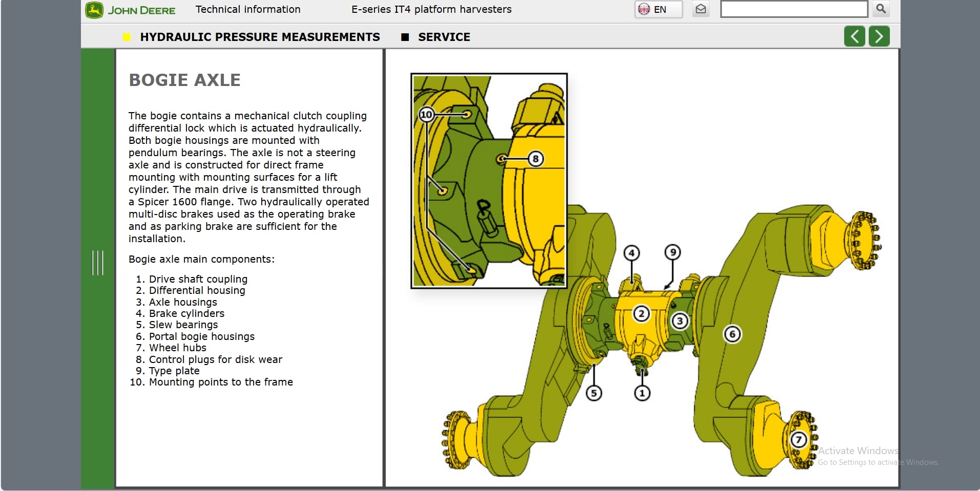Navigate back with the left arrow button
Screen dimensions: 980x491
point(854,36)
